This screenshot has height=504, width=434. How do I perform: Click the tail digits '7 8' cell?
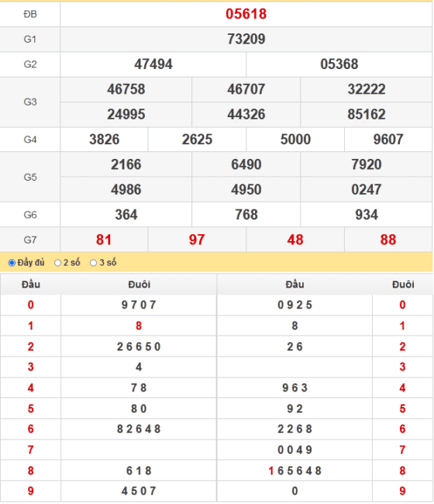(139, 388)
